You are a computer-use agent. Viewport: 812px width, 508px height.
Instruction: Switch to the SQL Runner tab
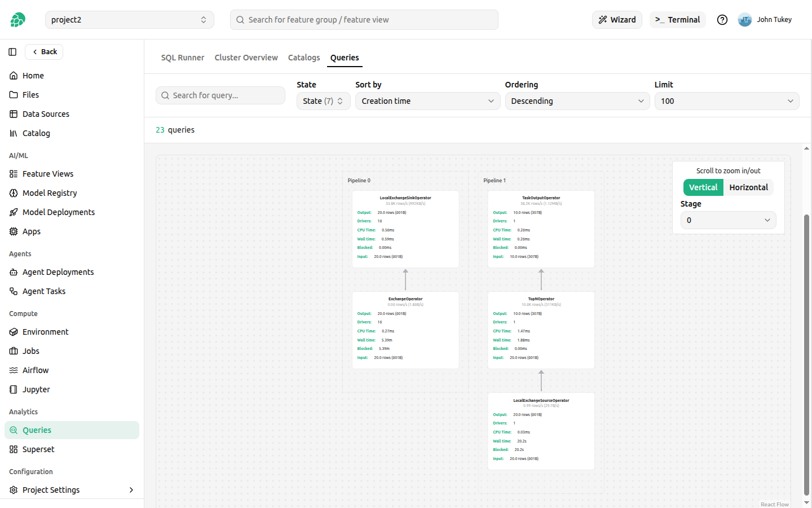click(183, 58)
